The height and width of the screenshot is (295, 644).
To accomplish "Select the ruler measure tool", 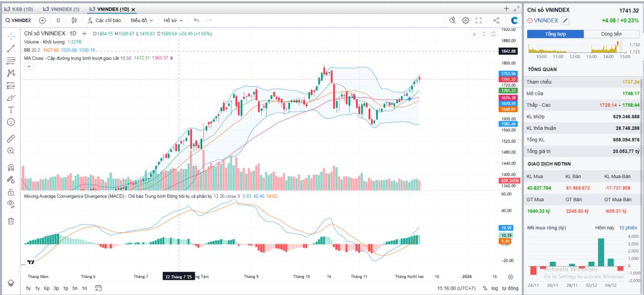I will 11,138.
